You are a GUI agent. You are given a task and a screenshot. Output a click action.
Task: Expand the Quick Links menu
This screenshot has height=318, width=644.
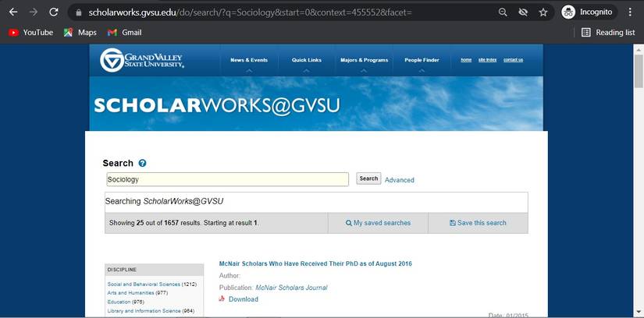click(307, 60)
